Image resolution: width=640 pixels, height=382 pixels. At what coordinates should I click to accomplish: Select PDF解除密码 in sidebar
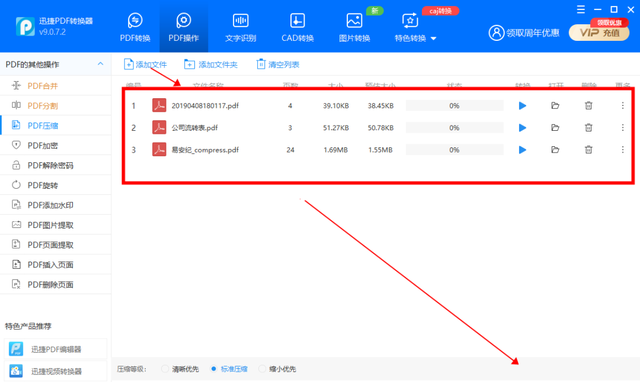pos(56,165)
